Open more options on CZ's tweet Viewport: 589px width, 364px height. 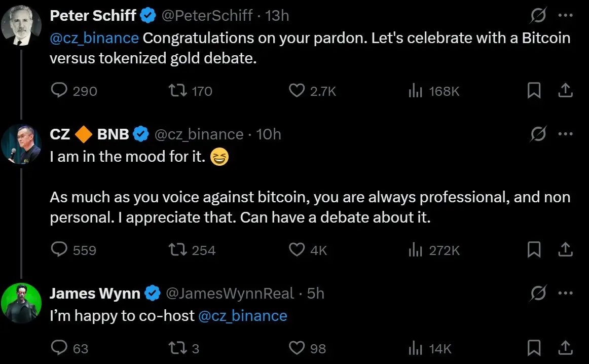[x=565, y=134]
